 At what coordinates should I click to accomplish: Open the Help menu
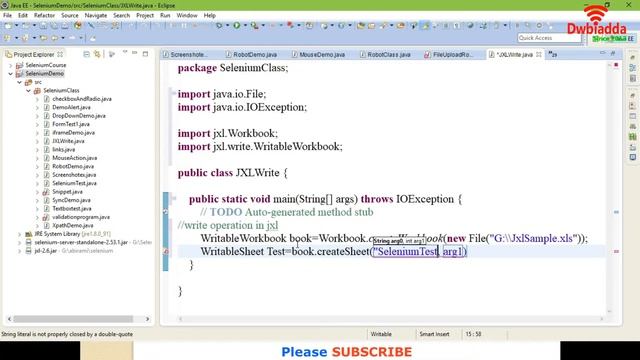[x=209, y=16]
